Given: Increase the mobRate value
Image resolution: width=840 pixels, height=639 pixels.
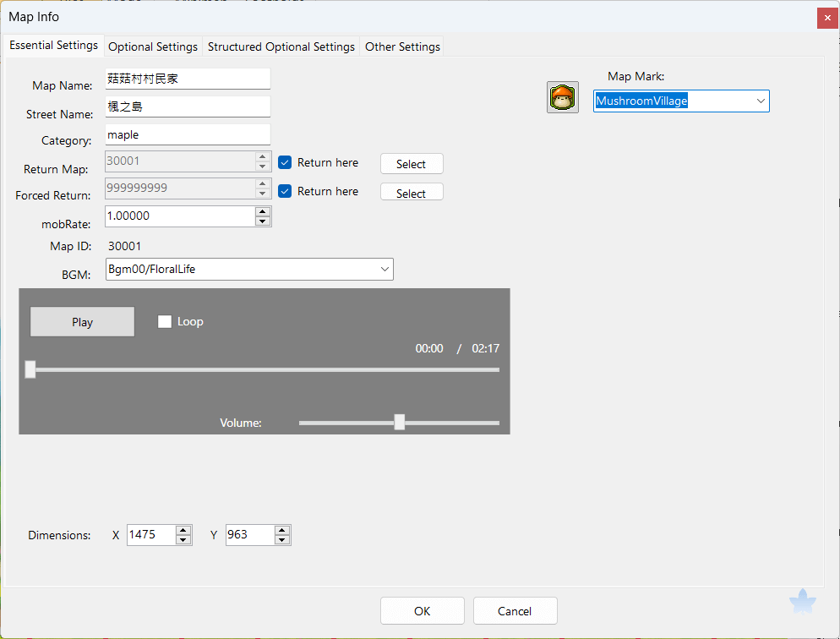Looking at the screenshot, I should 263,211.
